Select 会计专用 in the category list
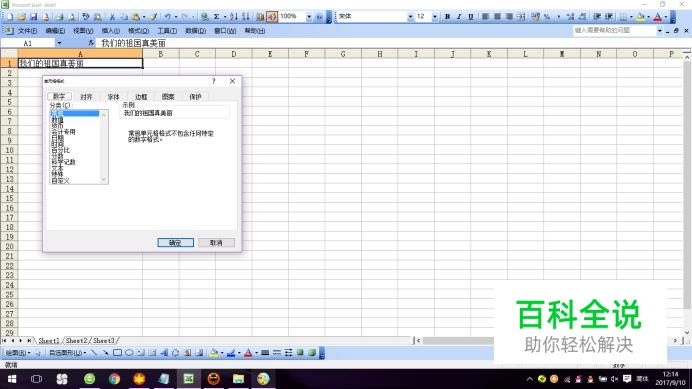 pos(63,132)
